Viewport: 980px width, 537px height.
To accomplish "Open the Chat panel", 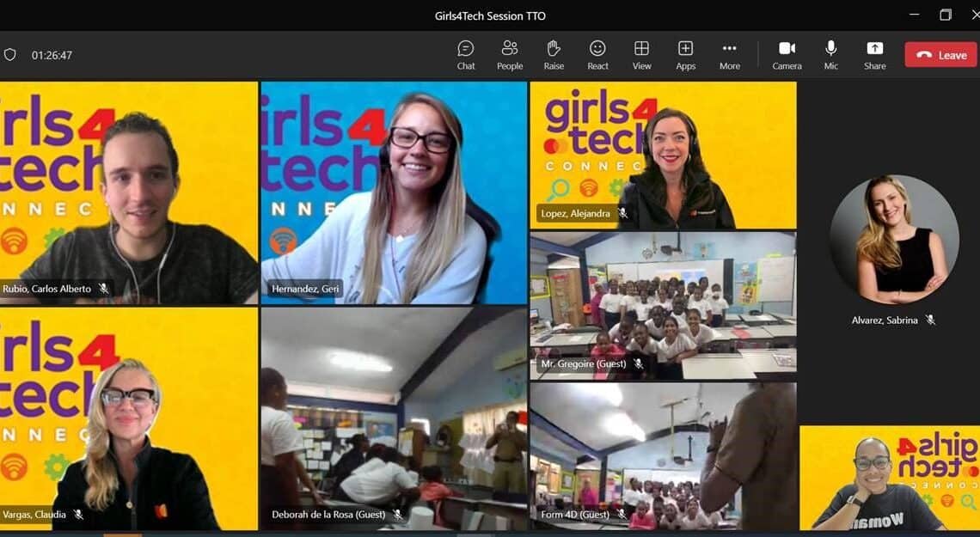I will click(466, 55).
